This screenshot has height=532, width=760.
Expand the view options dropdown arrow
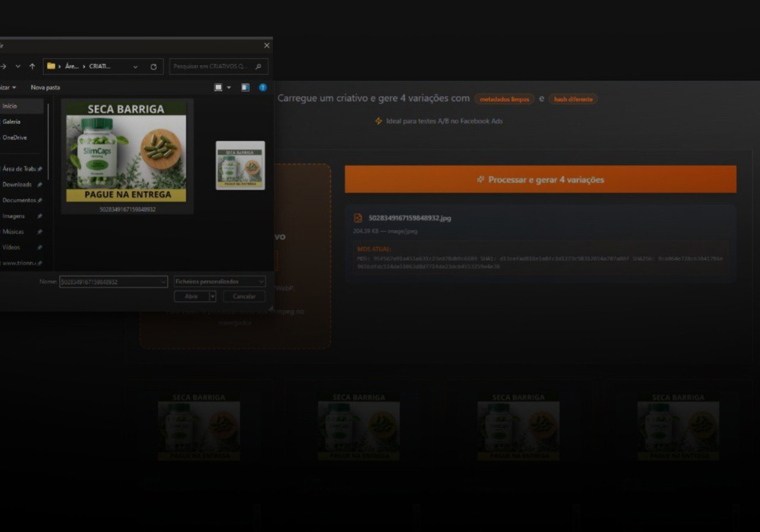pyautogui.click(x=229, y=88)
